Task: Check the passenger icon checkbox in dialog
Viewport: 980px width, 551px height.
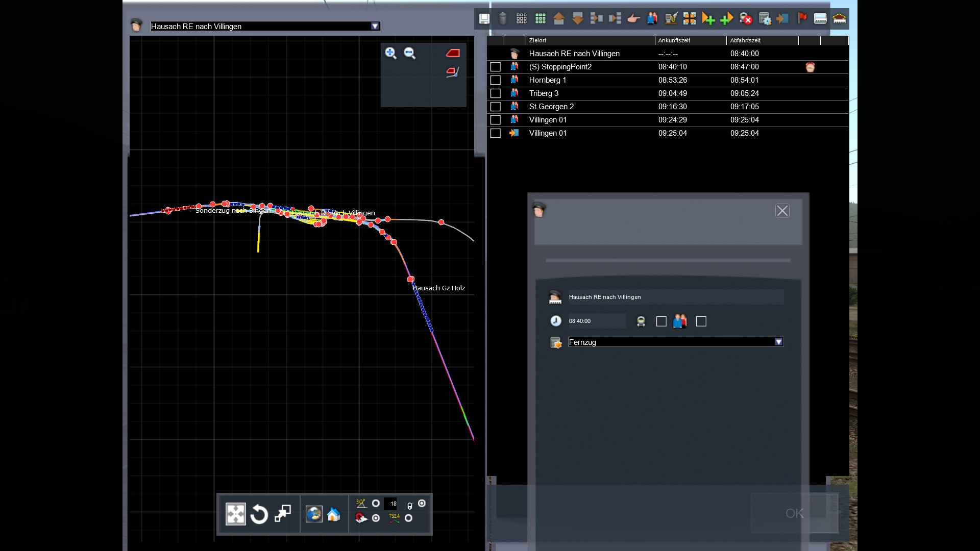Action: point(701,321)
